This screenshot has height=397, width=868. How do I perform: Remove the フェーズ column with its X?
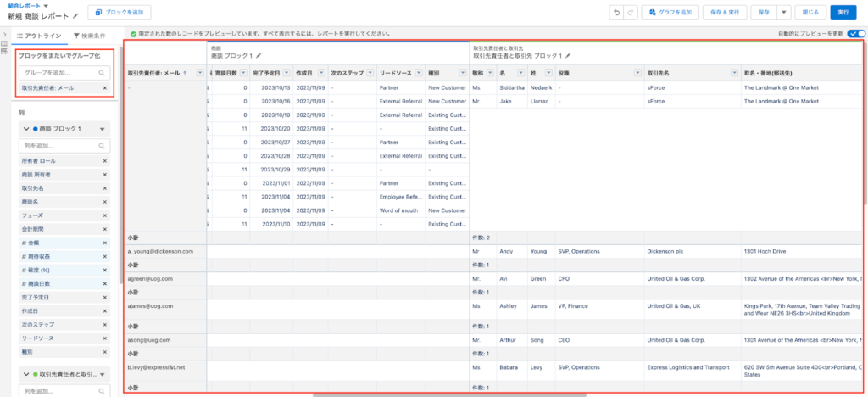[104, 215]
